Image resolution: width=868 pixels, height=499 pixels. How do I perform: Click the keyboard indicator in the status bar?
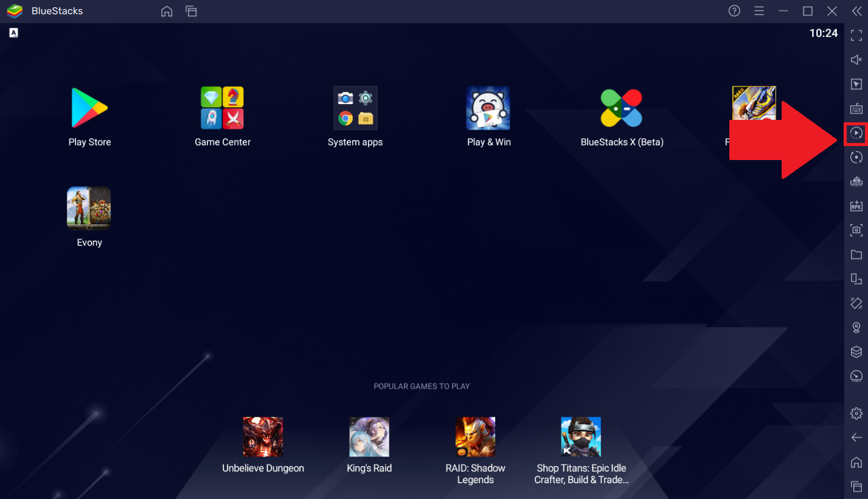[13, 33]
